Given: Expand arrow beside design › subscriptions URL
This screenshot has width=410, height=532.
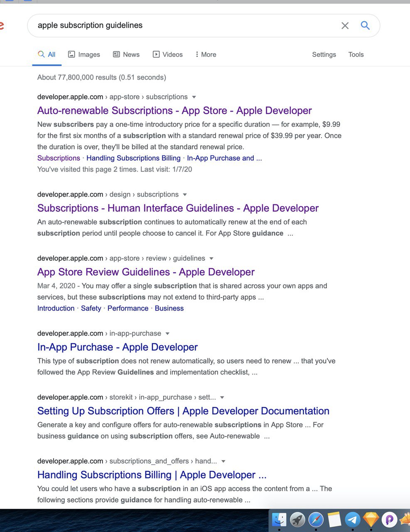Looking at the screenshot, I should point(185,195).
